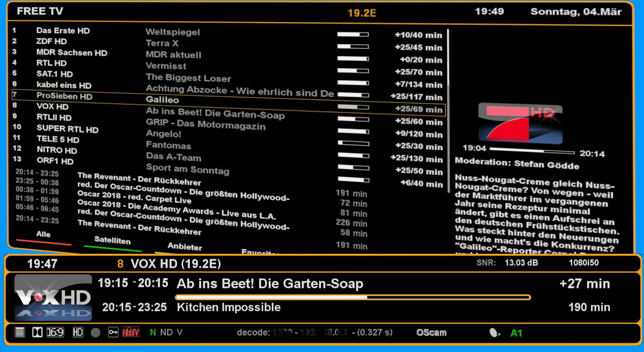The image size is (644, 352).
Task: Click the MDR aktuell programme entry
Action: click(x=174, y=55)
